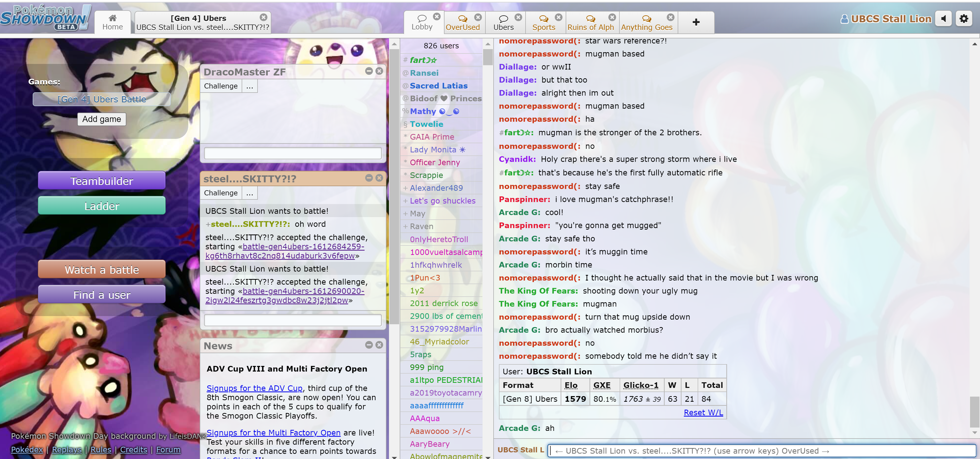This screenshot has width=980, height=459.
Task: Close the Ruins of Alph tab
Action: coord(612,17)
